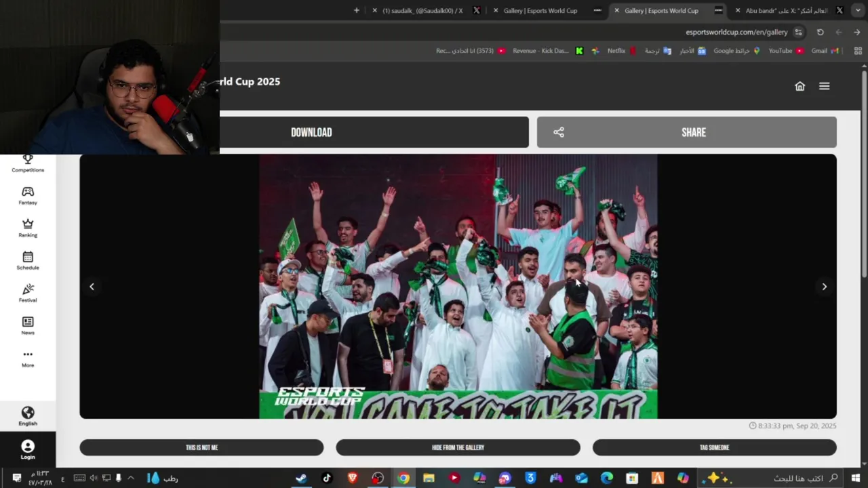Open Brave browser from the taskbar
Screen dimensions: 868x488
353,478
